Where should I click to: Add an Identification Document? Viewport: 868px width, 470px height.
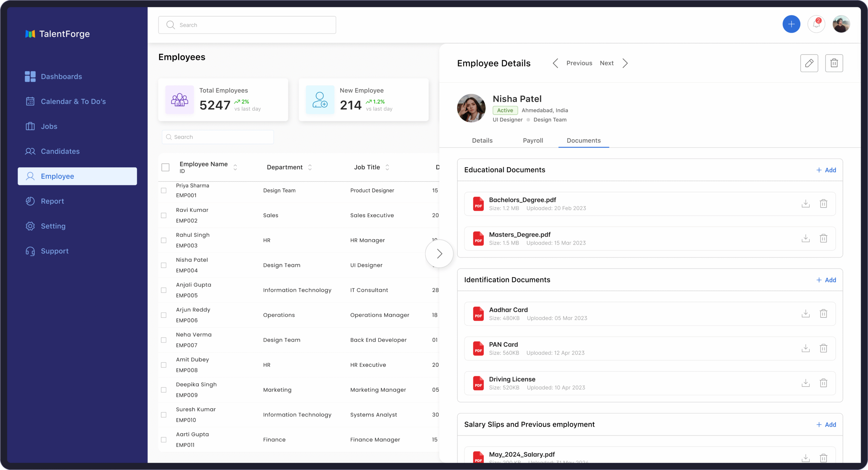(x=826, y=280)
